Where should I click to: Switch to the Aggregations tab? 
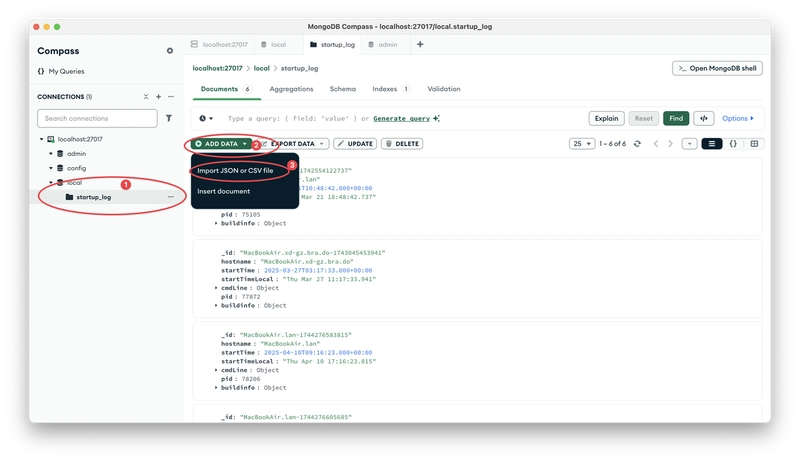click(x=291, y=89)
